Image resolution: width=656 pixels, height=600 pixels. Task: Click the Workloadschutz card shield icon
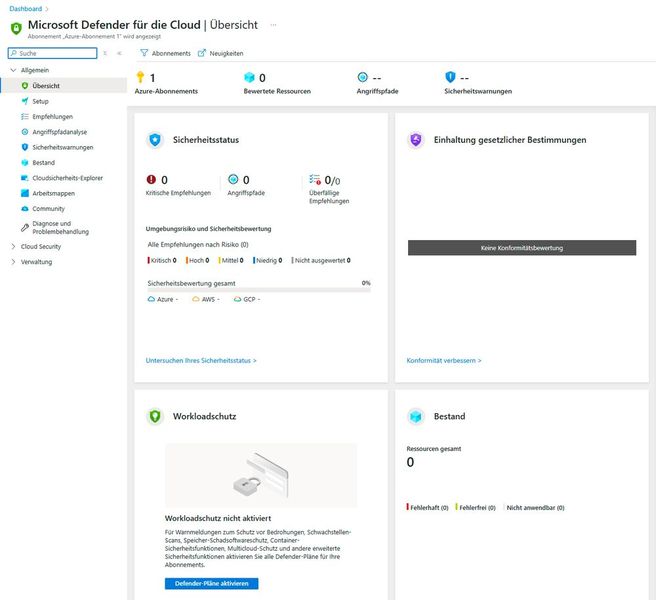155,416
